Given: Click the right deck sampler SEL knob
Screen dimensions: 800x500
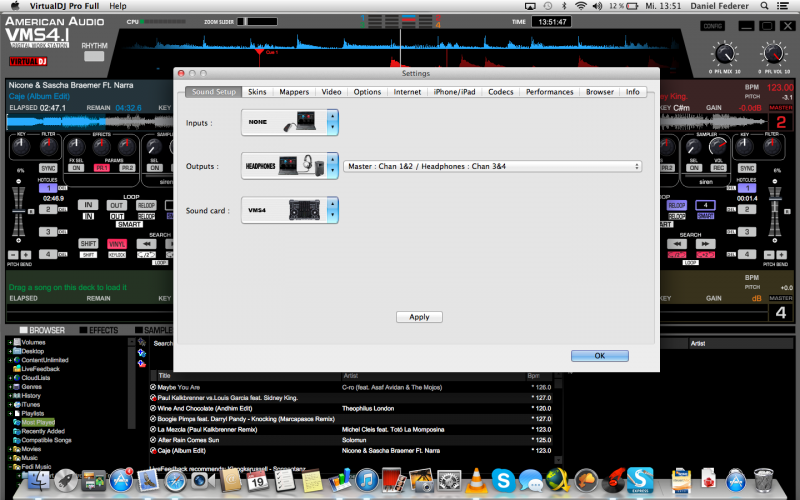Looking at the screenshot, I should (693, 147).
